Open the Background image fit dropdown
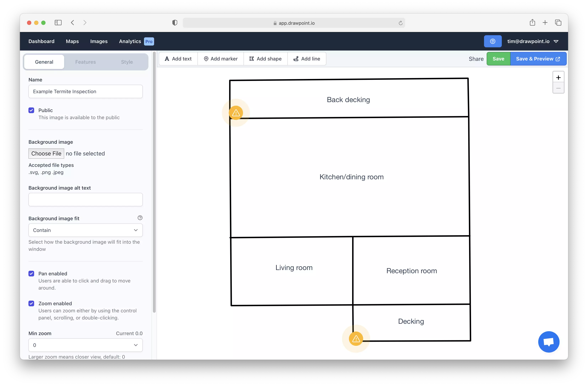Viewport: 588px width, 386px height. (85, 230)
